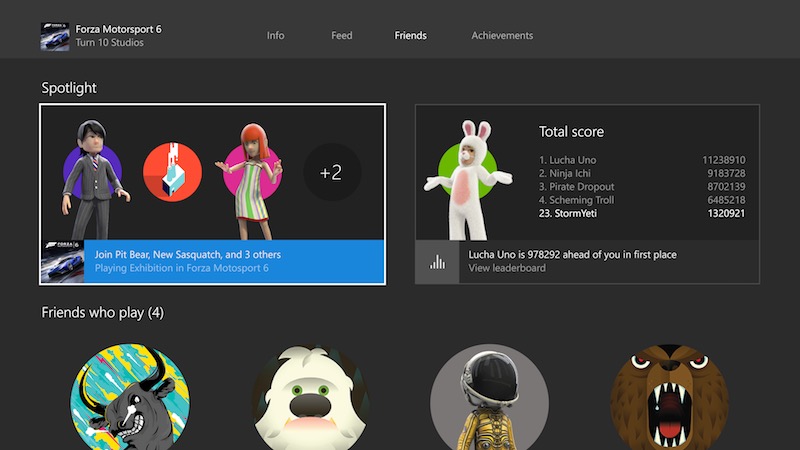Click the Forza Motorsport 6 title text

(118, 29)
